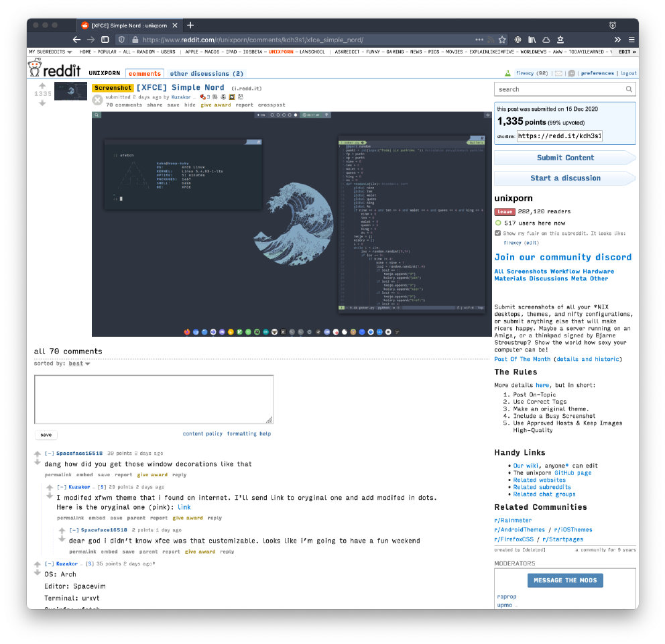Open the Join our community discord link
This screenshot has width=665, height=644.
(x=562, y=257)
